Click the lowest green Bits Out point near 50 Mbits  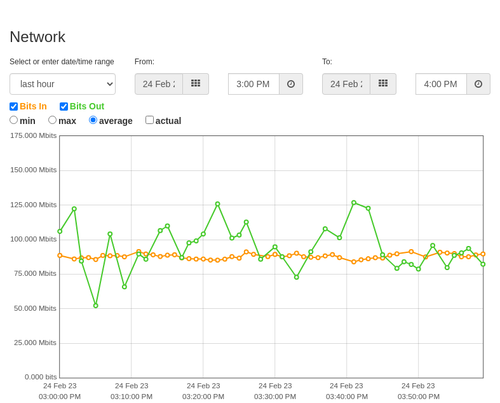point(96,306)
